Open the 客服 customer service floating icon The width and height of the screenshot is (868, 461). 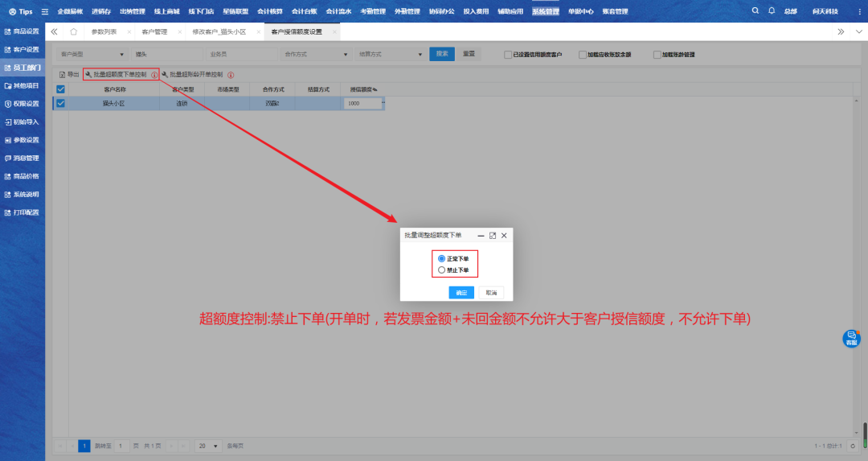coord(851,339)
